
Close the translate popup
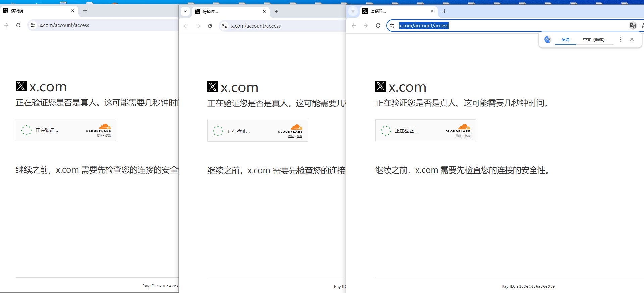tap(632, 39)
